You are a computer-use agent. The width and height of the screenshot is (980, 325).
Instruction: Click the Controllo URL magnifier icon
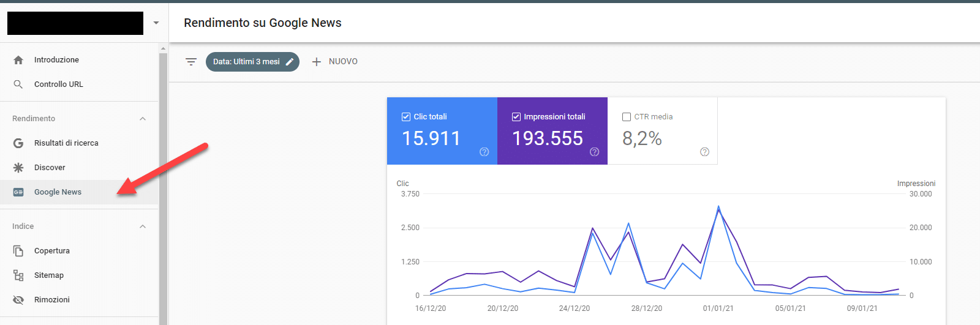[18, 84]
